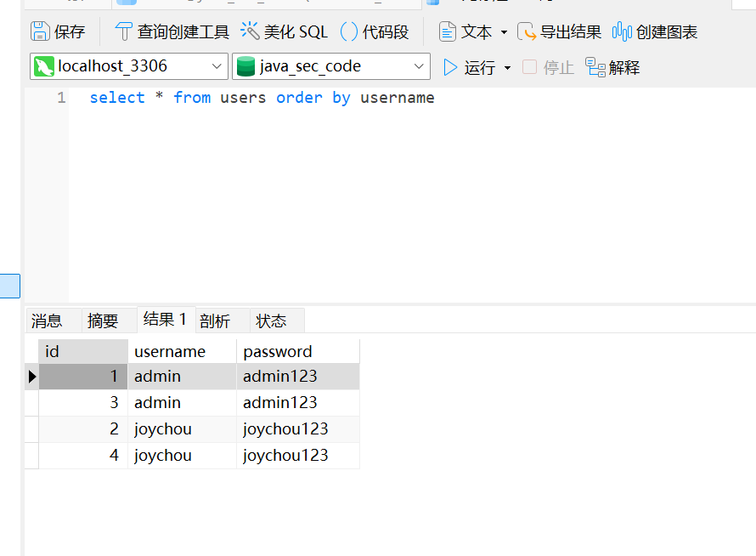Switch to the Summary (摘要) tab
Screen dimensions: 756x556
click(103, 321)
